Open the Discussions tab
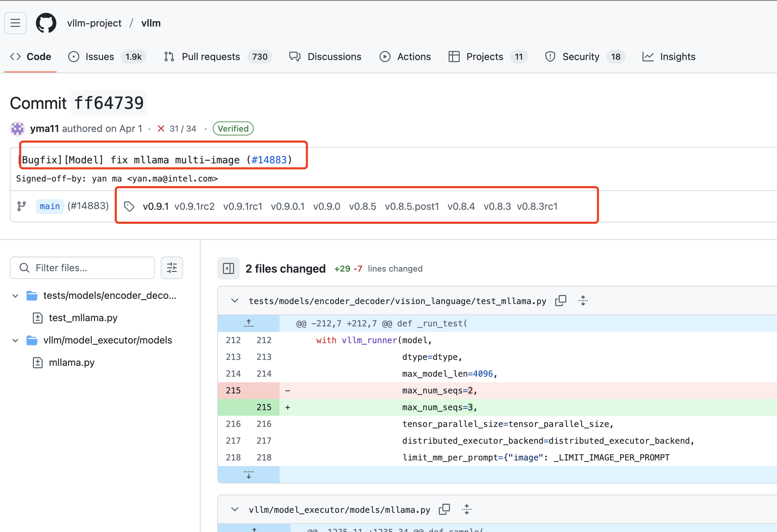 (325, 57)
